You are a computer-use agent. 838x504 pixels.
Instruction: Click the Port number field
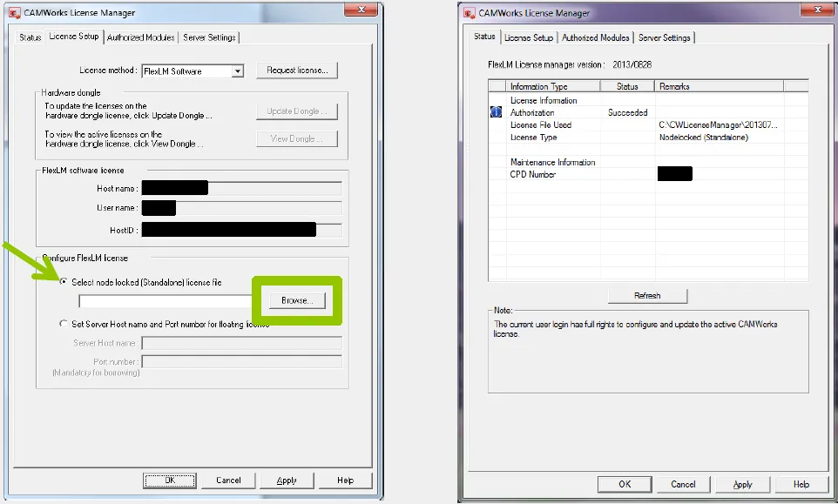pyautogui.click(x=241, y=361)
